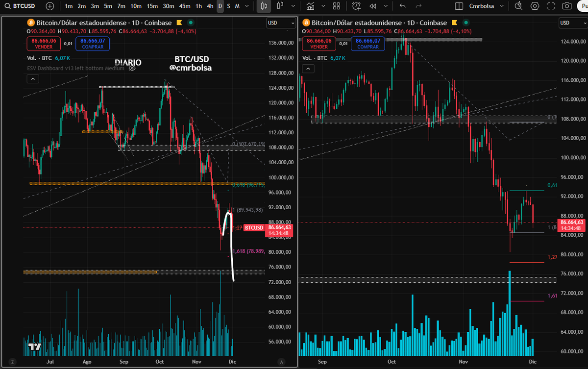Collapse the left chart indicator legend arrow
The image size is (588, 369).
pos(32,78)
